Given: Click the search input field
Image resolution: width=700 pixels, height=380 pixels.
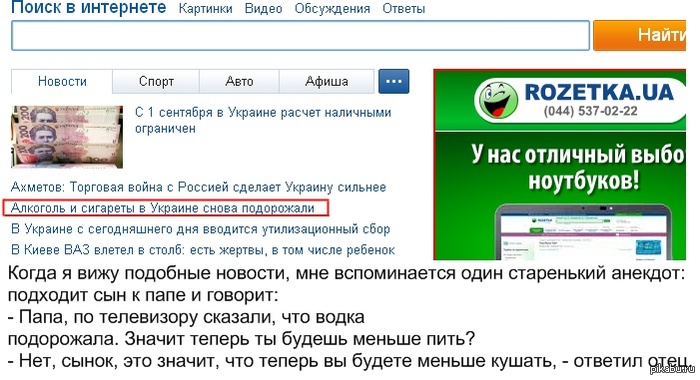Looking at the screenshot, I should click(x=300, y=35).
